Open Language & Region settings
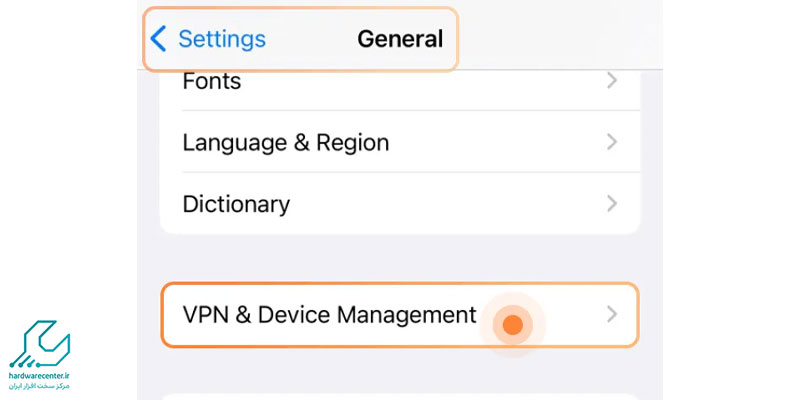The width and height of the screenshot is (800, 400). pos(285,142)
